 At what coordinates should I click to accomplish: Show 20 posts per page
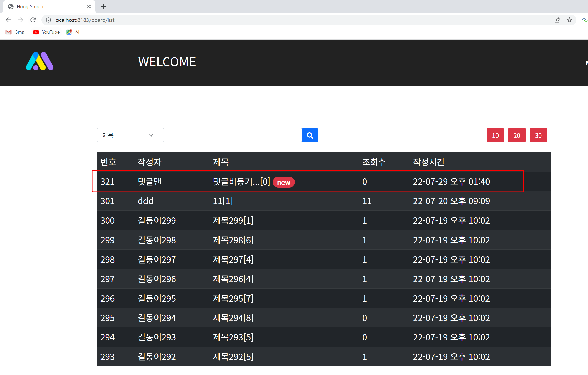(517, 135)
